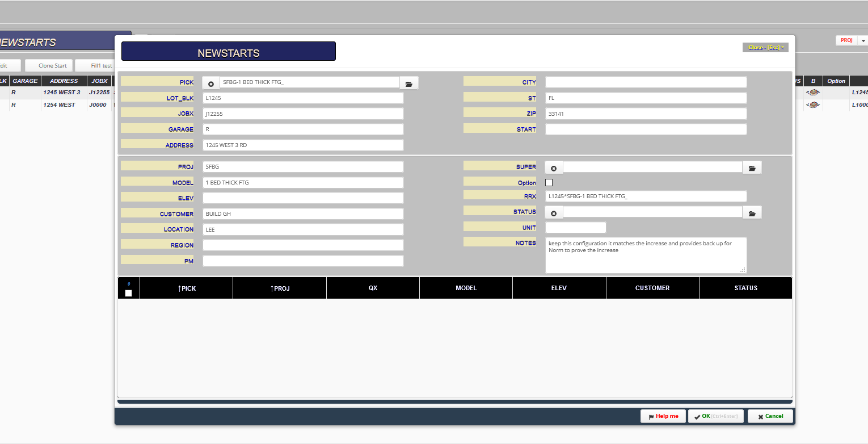The width and height of the screenshot is (868, 444).
Task: Click the Fill1 test toolbar button
Action: coord(95,66)
